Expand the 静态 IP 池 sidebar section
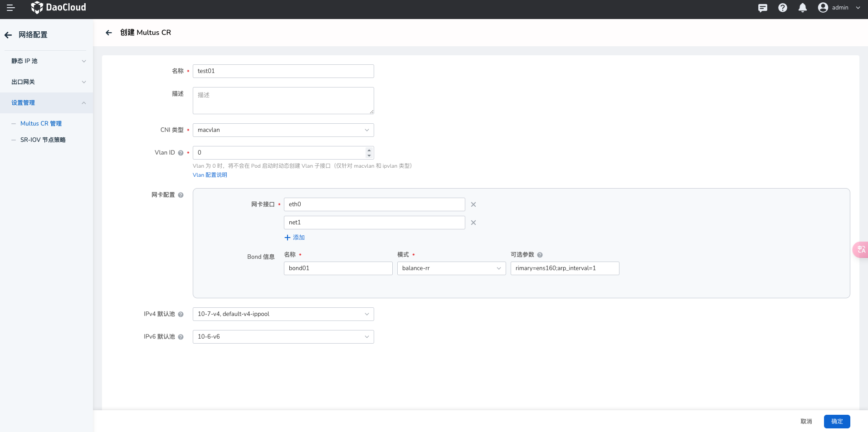Screen dimensions: 868x432 [x=47, y=61]
